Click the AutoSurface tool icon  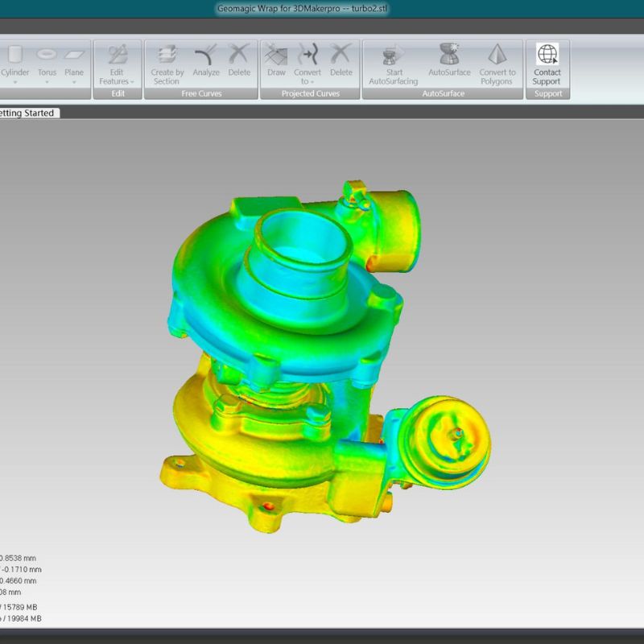coord(449,56)
